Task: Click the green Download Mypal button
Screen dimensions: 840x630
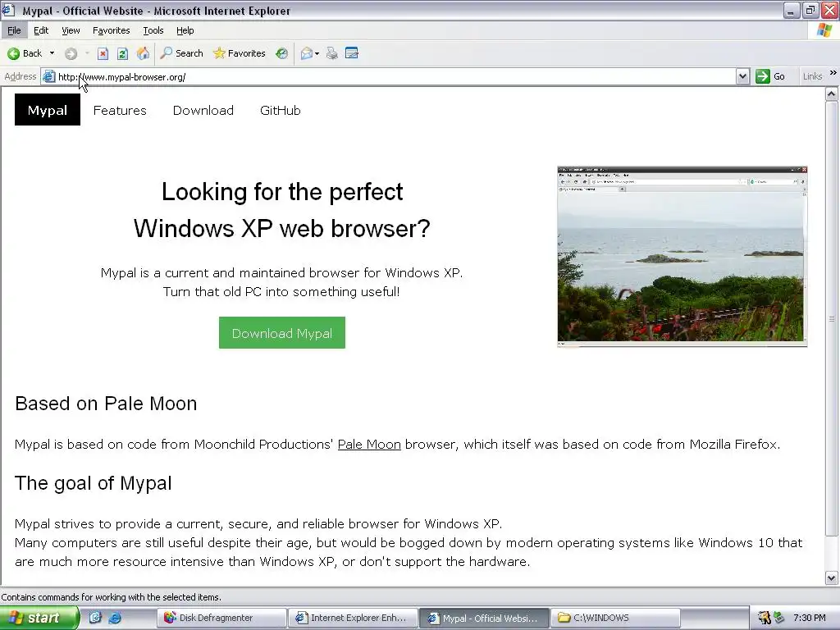Action: pos(282,333)
